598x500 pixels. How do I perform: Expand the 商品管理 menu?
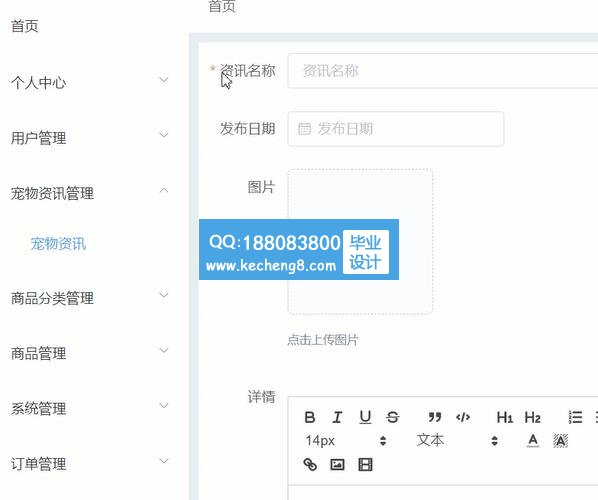pos(90,353)
